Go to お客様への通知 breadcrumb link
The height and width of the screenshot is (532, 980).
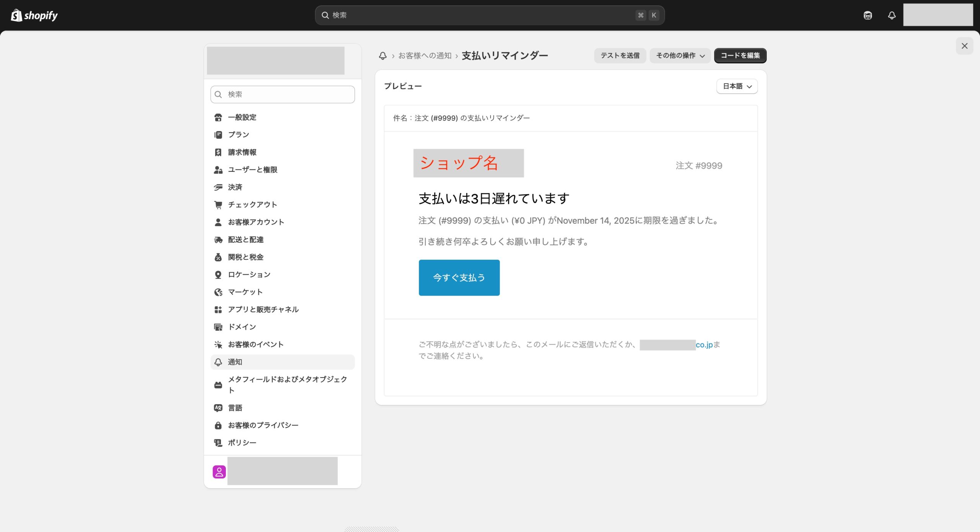pos(425,56)
